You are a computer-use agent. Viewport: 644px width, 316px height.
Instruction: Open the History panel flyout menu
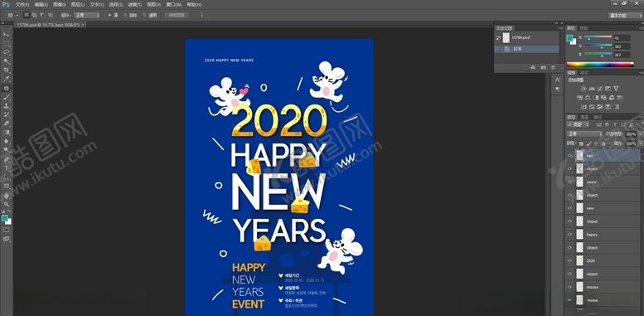(x=560, y=28)
